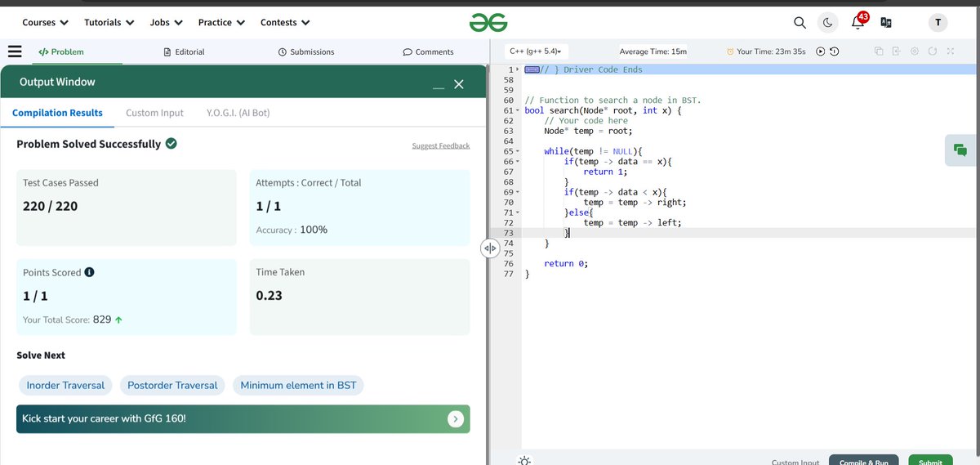Open the Y.O.G.I. (AI Bot) tab
The height and width of the screenshot is (465, 980).
point(238,113)
